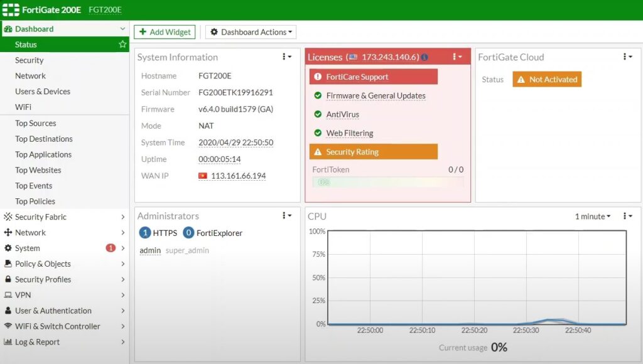The width and height of the screenshot is (643, 364).
Task: Click the Network cross-arrows icon in sidebar
Action: (x=8, y=232)
